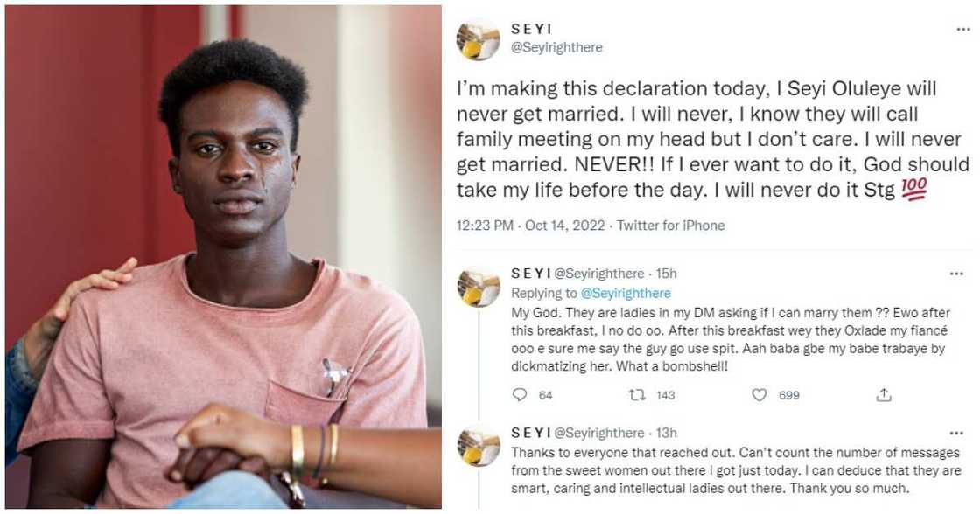
Task: Click the 100 emoji in the tweet
Action: 913,190
